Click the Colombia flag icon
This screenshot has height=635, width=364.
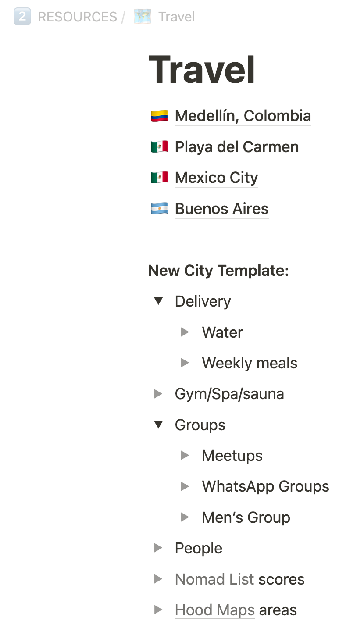point(160,116)
